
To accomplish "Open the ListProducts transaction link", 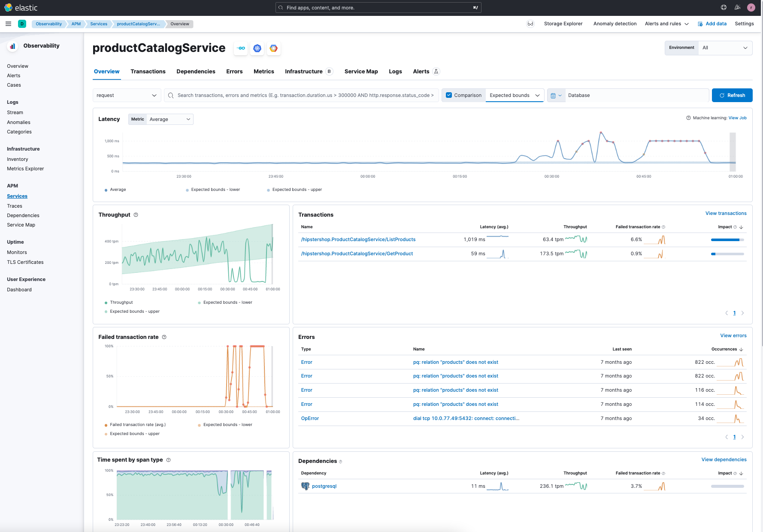I will (x=358, y=239).
